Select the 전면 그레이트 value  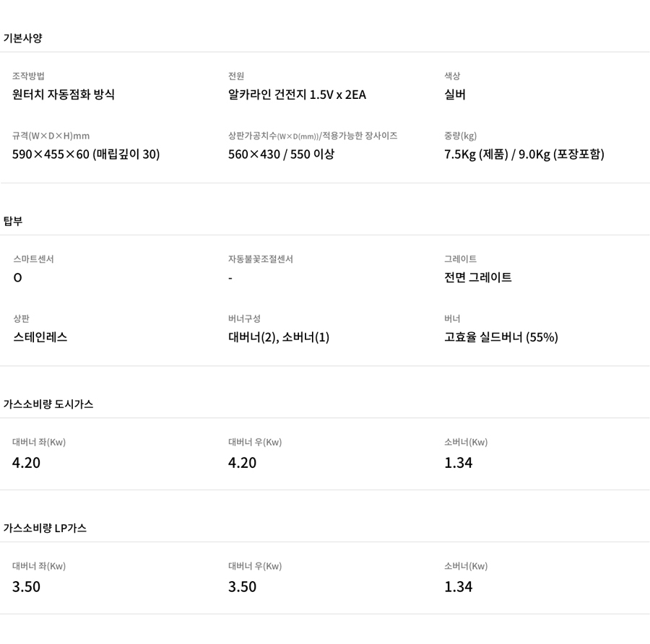pos(477,277)
